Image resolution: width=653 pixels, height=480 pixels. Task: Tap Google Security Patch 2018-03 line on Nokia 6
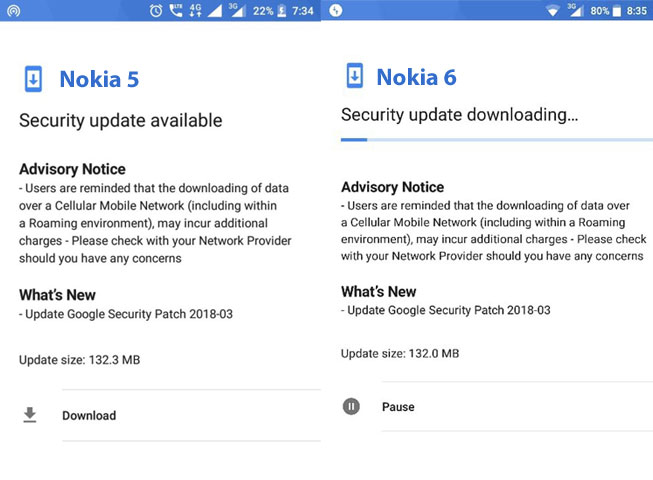446,310
